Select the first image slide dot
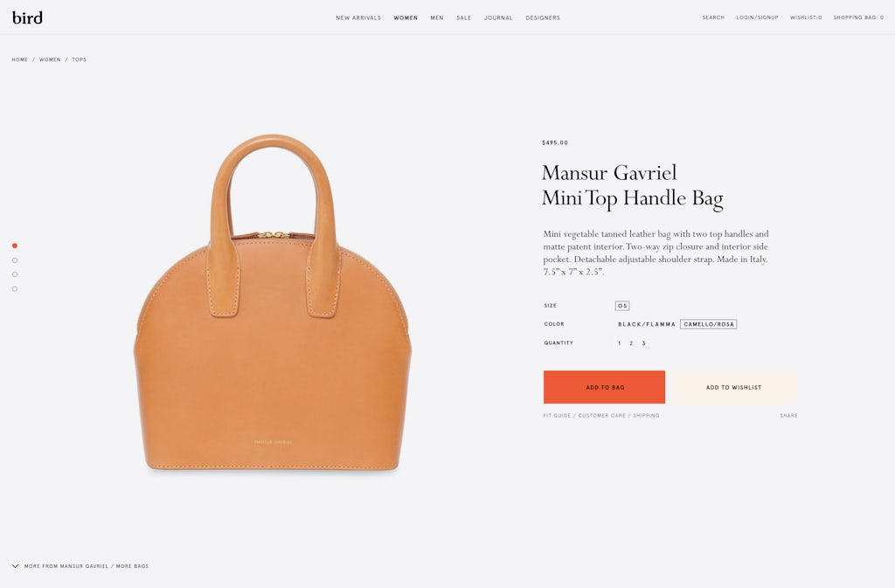 (x=15, y=246)
